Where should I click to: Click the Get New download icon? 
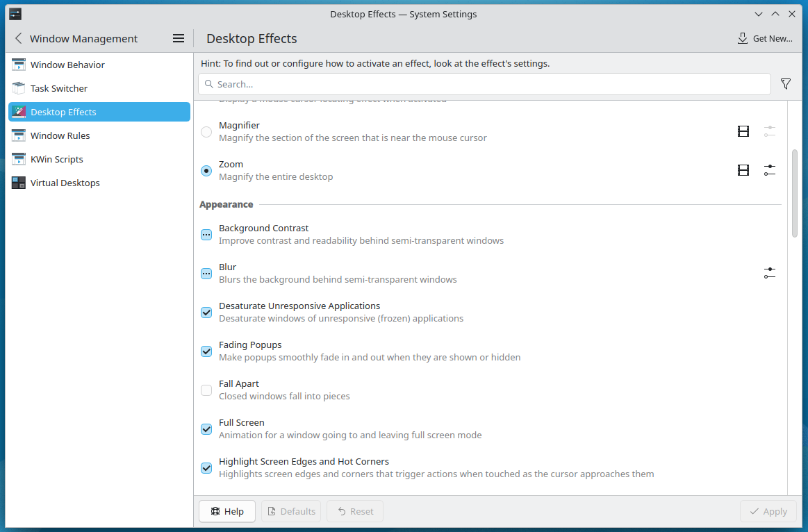click(x=743, y=39)
